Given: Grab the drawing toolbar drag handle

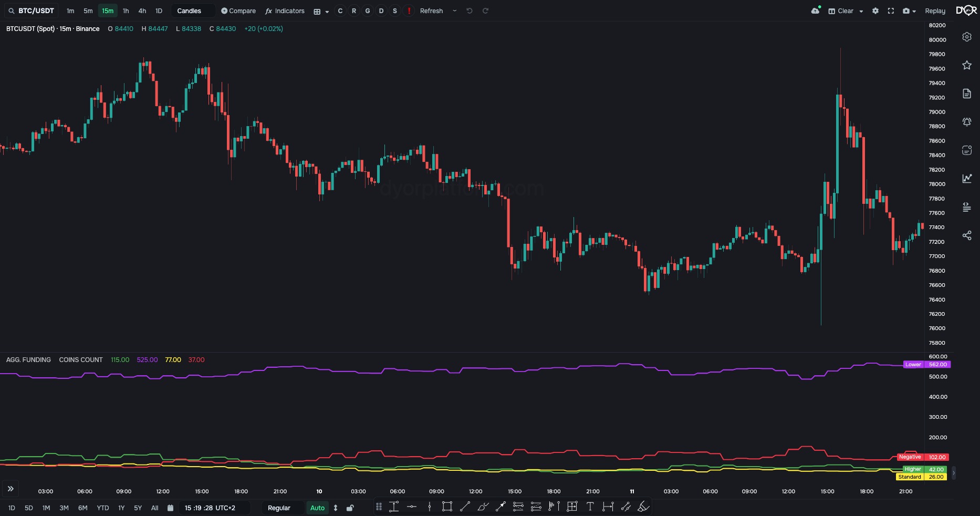Looking at the screenshot, I should point(379,507).
